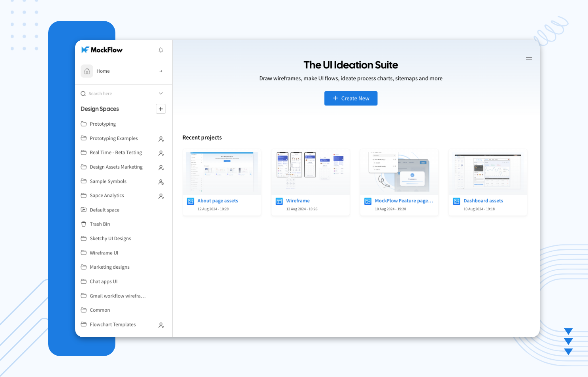Open the Trash Bin
Screen dimensions: 588x377
click(x=100, y=224)
